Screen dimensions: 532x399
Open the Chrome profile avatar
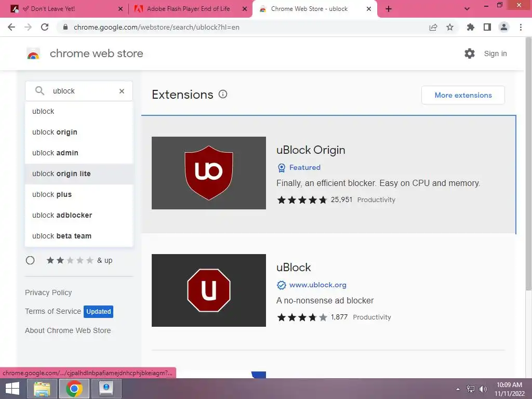(x=504, y=27)
